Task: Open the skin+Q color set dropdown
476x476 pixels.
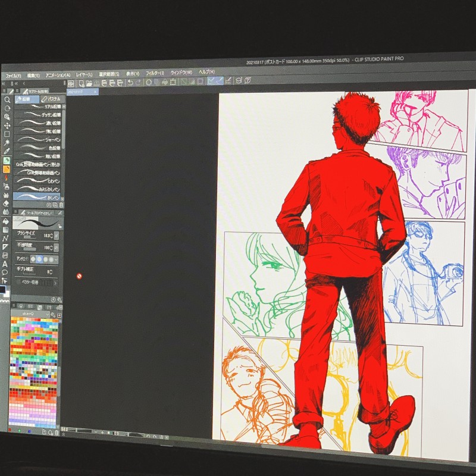Action: click(x=30, y=314)
